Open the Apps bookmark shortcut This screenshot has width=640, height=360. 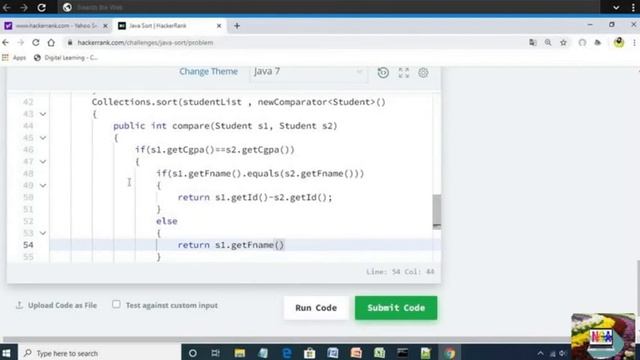coord(14,58)
